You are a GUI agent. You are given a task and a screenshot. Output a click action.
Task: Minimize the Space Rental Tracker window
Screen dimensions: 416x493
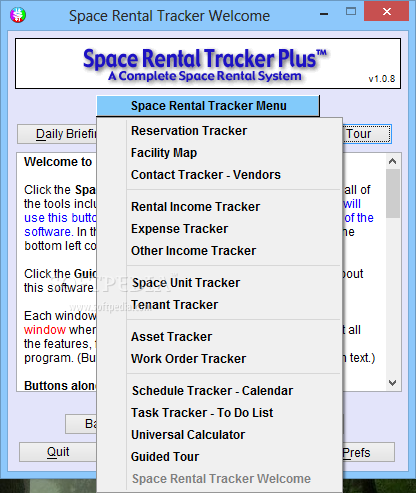tap(324, 14)
